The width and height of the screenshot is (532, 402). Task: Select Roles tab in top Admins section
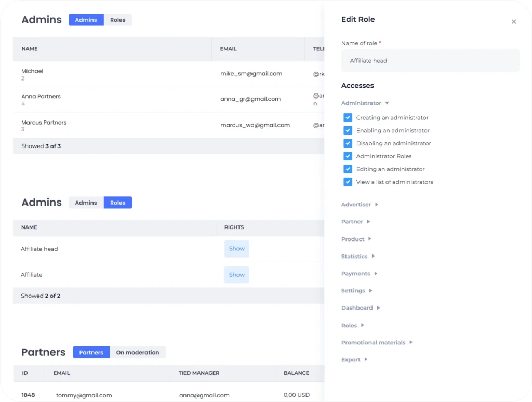118,20
